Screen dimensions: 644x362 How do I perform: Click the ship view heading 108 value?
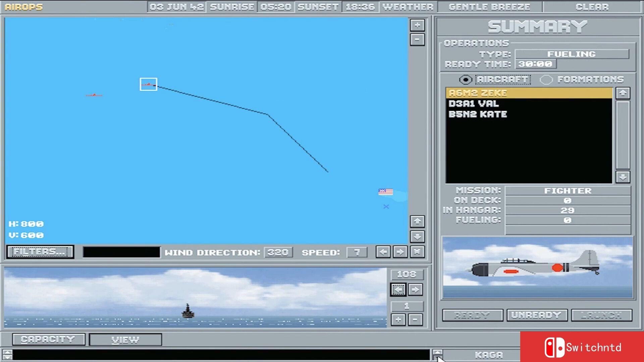tap(407, 274)
